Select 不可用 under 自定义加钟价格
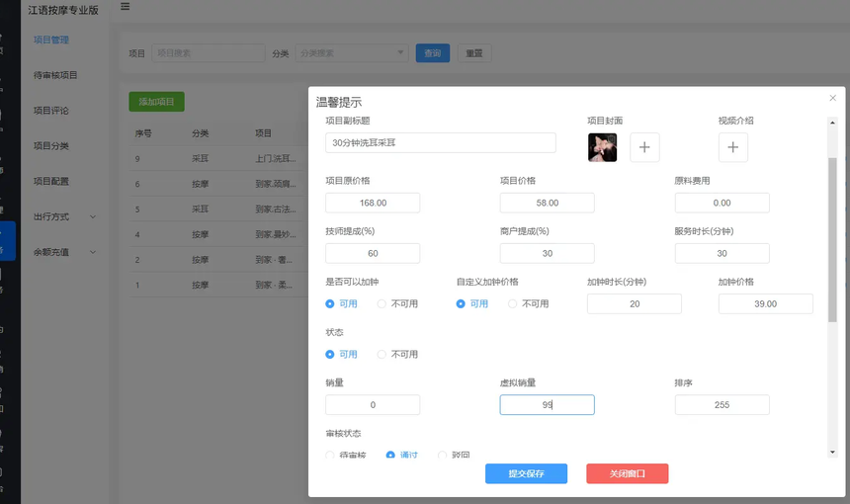 [x=513, y=303]
